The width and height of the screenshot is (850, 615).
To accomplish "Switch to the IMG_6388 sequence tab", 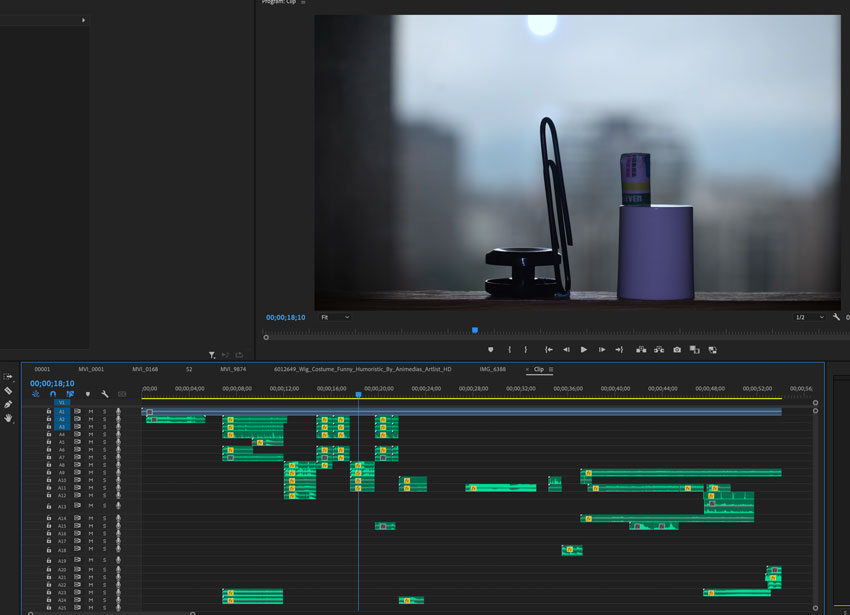I will click(492, 369).
